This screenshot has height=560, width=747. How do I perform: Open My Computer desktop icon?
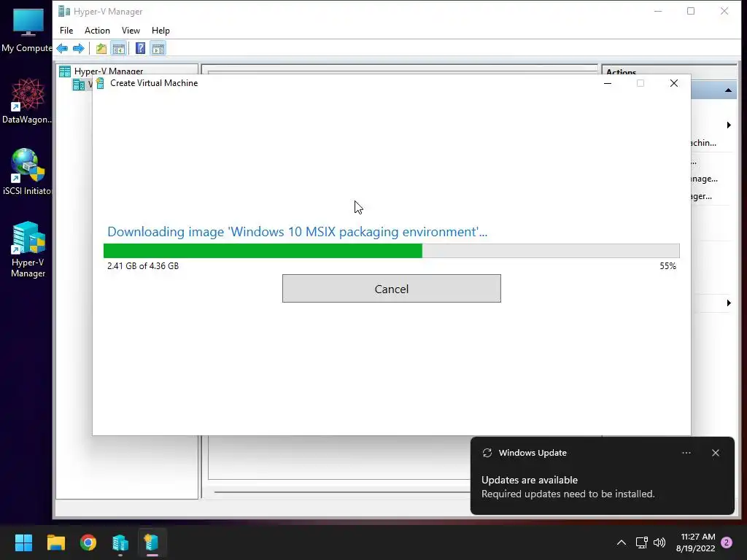pyautogui.click(x=28, y=30)
